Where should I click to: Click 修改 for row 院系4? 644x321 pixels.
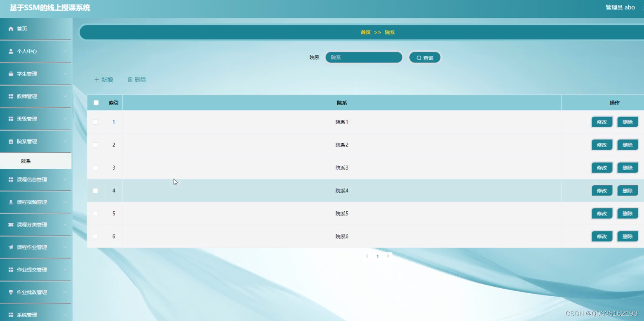click(602, 191)
